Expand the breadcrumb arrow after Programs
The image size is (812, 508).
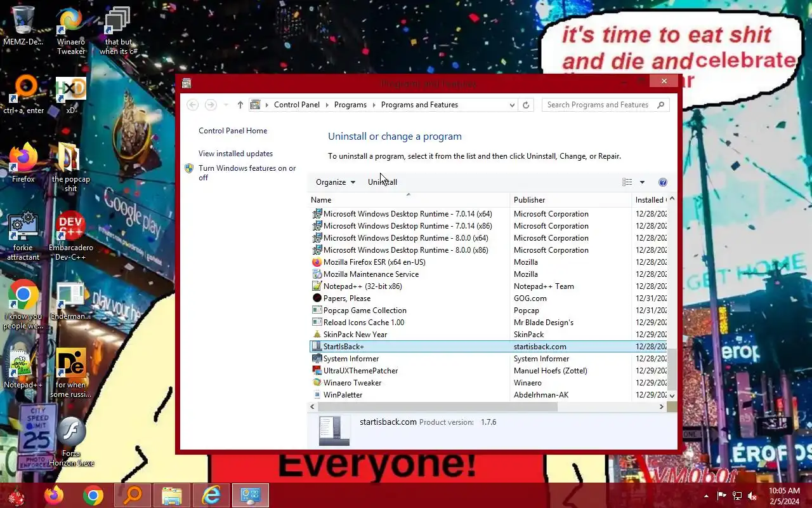pyautogui.click(x=374, y=105)
